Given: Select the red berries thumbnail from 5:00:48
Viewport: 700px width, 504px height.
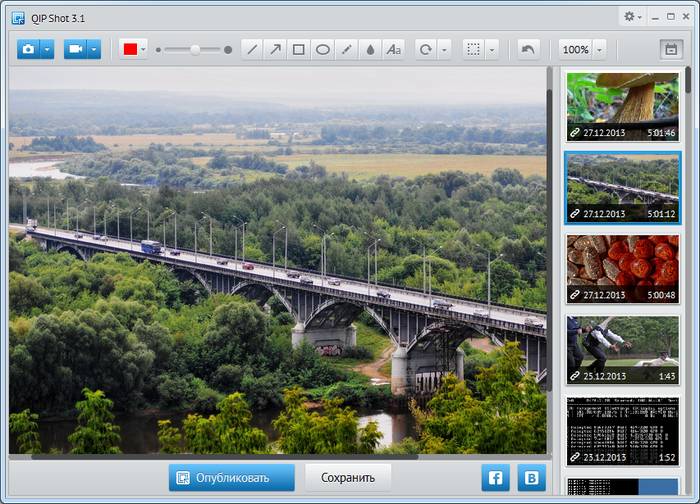Looking at the screenshot, I should pyautogui.click(x=622, y=268).
